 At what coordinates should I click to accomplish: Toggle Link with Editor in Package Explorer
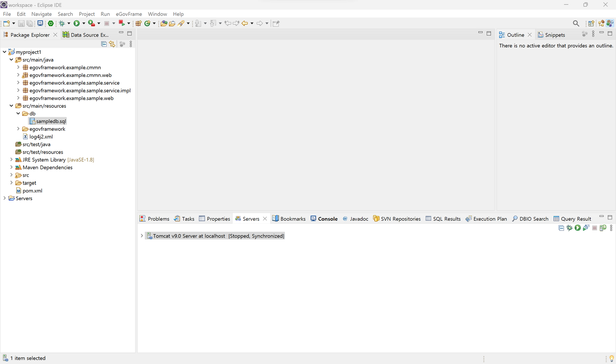112,44
